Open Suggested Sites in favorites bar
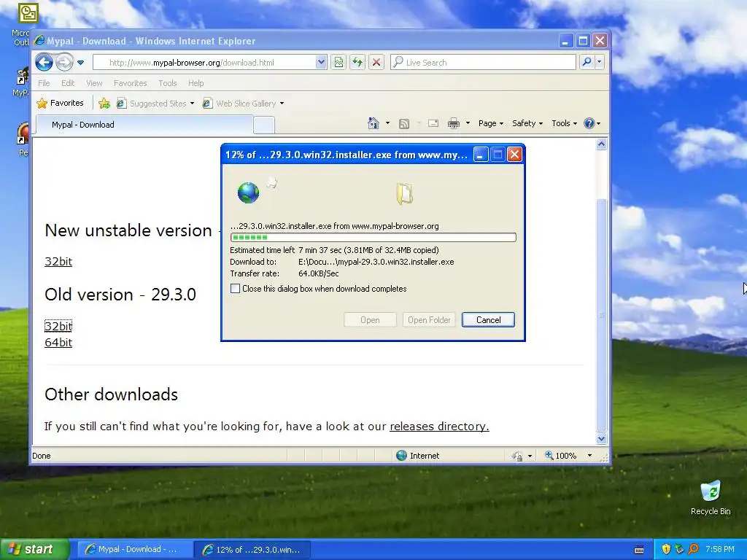The height and width of the screenshot is (560, 747). [155, 104]
